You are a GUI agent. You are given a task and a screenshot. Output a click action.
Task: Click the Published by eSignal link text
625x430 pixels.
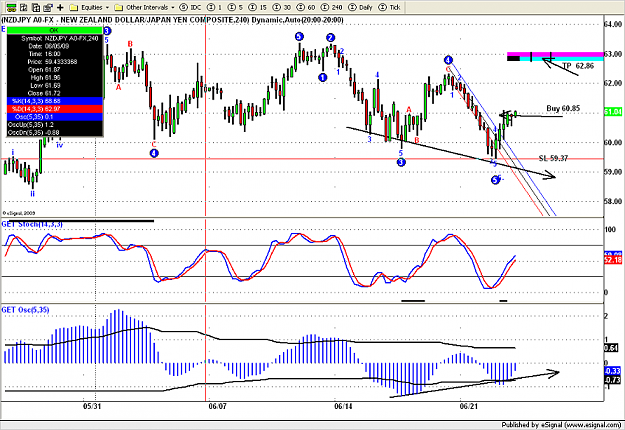561,425
